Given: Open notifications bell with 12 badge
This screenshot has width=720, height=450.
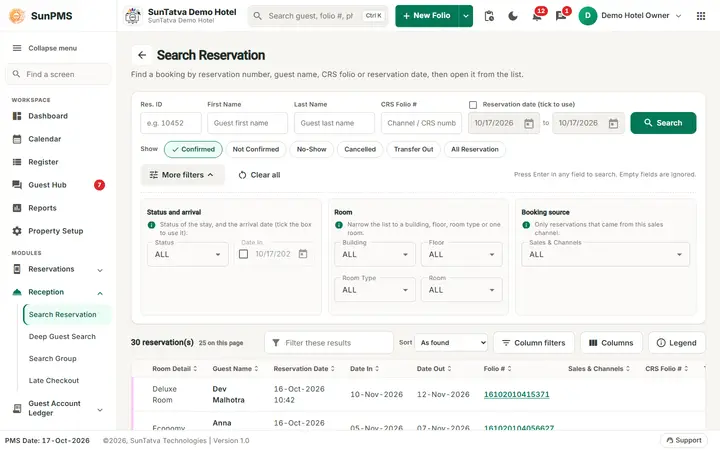Looking at the screenshot, I should 537,16.
